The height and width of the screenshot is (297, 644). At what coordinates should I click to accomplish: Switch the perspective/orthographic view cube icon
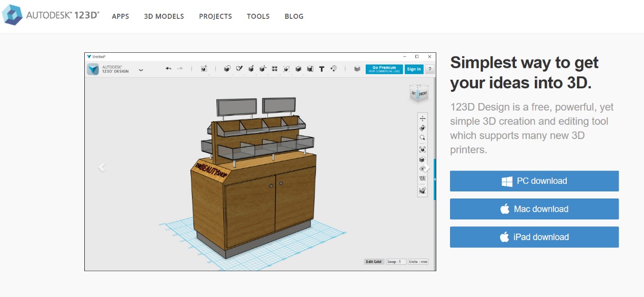pyautogui.click(x=422, y=159)
